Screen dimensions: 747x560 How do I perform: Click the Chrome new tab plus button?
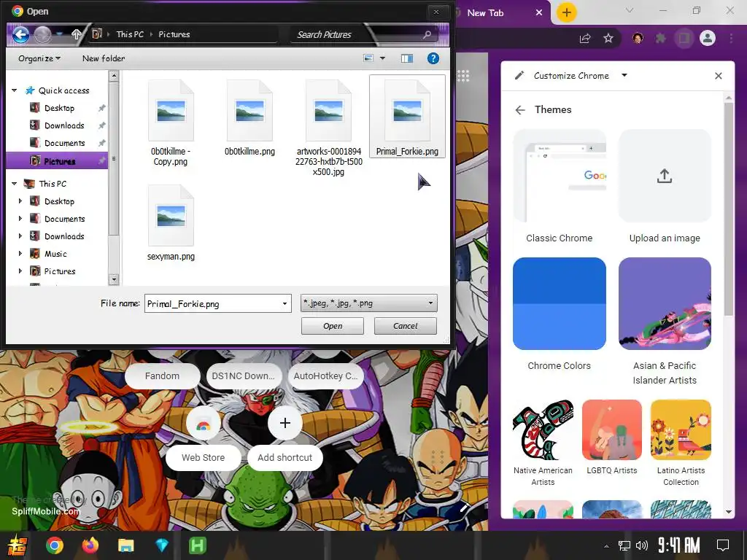[x=566, y=12]
